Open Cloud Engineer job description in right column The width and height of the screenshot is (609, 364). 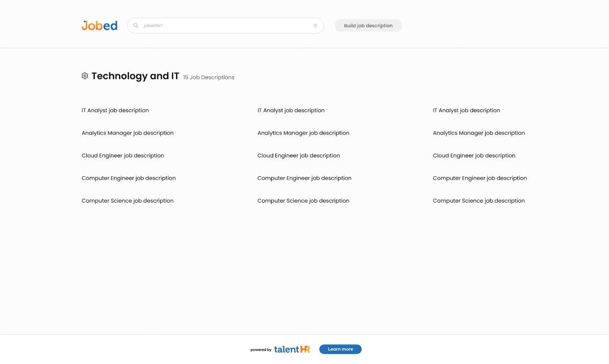[x=474, y=156]
